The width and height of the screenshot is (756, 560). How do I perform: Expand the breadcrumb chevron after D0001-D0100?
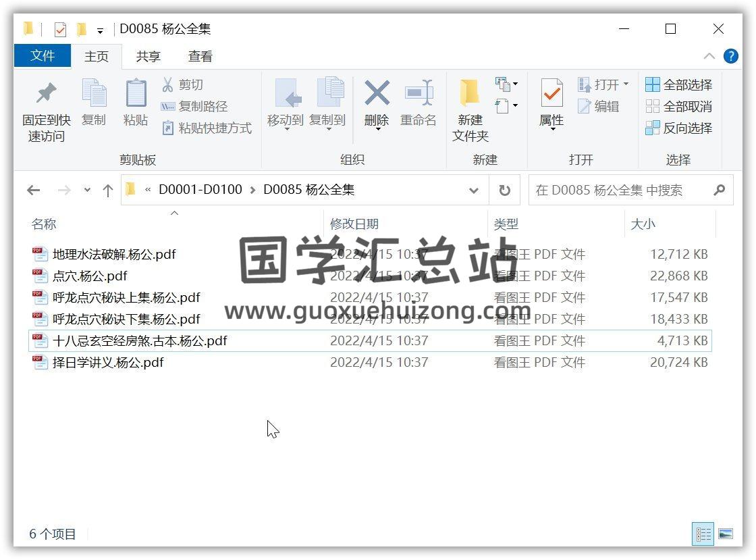252,190
